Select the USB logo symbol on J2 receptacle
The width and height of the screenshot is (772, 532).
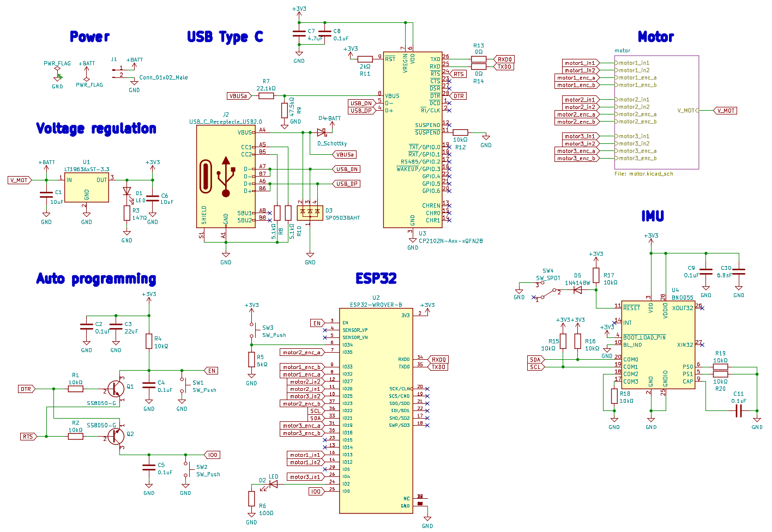226,177
